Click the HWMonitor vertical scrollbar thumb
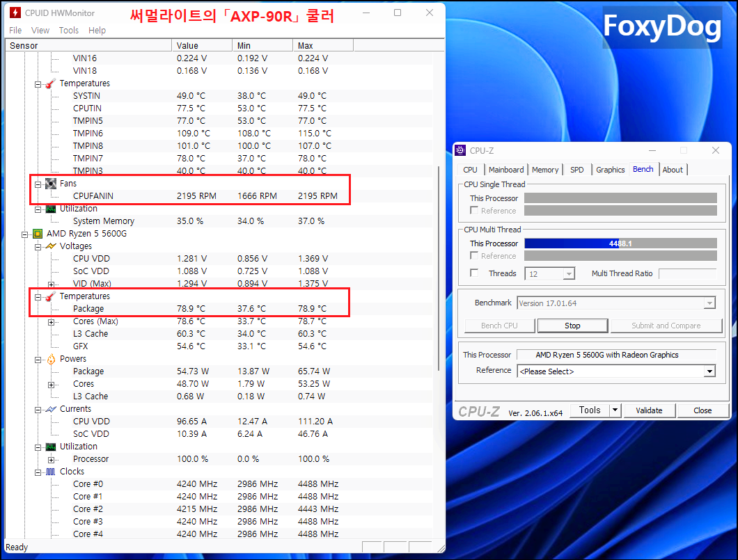This screenshot has width=738, height=560. (x=439, y=268)
